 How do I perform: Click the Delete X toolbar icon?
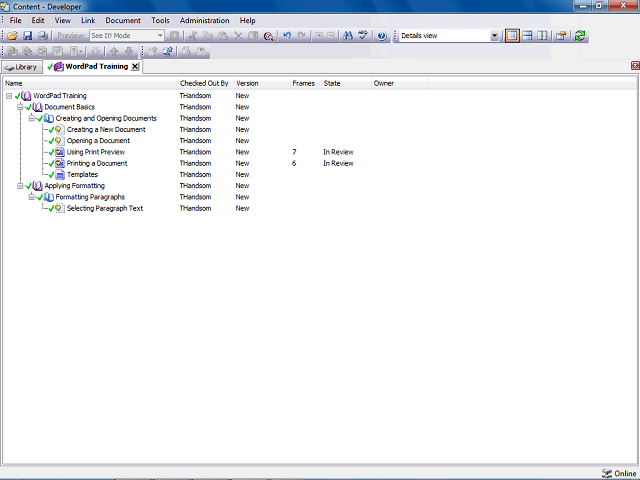pos(238,36)
